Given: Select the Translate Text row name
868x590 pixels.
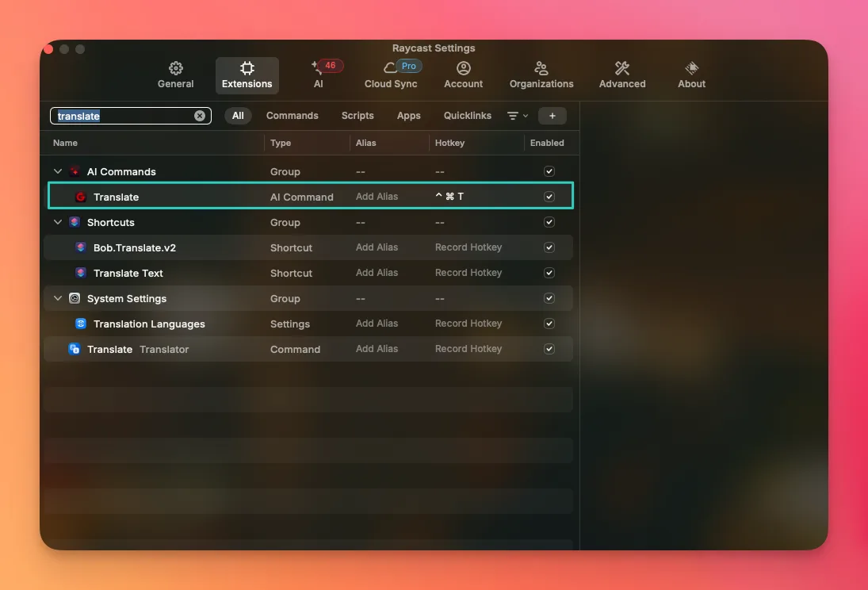Looking at the screenshot, I should coord(128,273).
